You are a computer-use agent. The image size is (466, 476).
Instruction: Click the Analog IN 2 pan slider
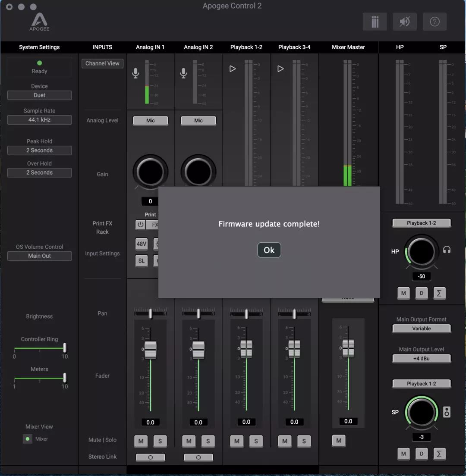click(x=198, y=313)
